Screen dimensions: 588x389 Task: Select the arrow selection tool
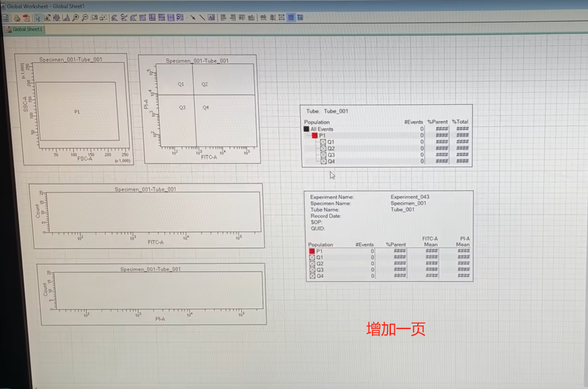(38, 18)
